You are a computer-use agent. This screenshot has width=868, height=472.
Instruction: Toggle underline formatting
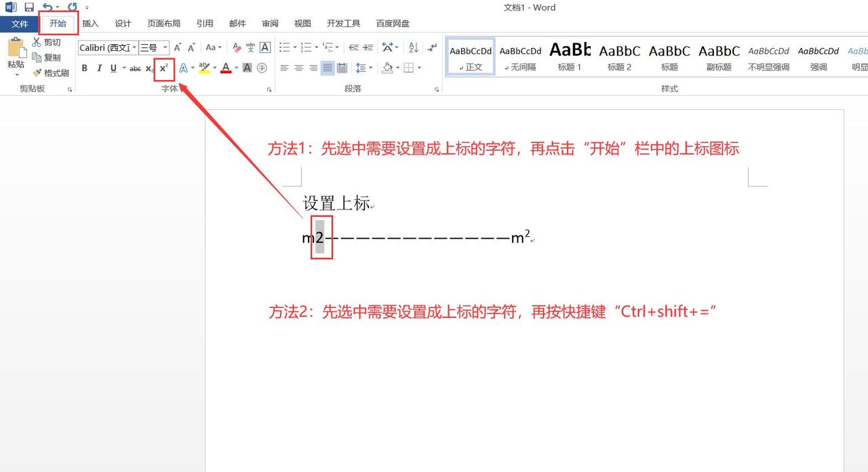(x=113, y=68)
